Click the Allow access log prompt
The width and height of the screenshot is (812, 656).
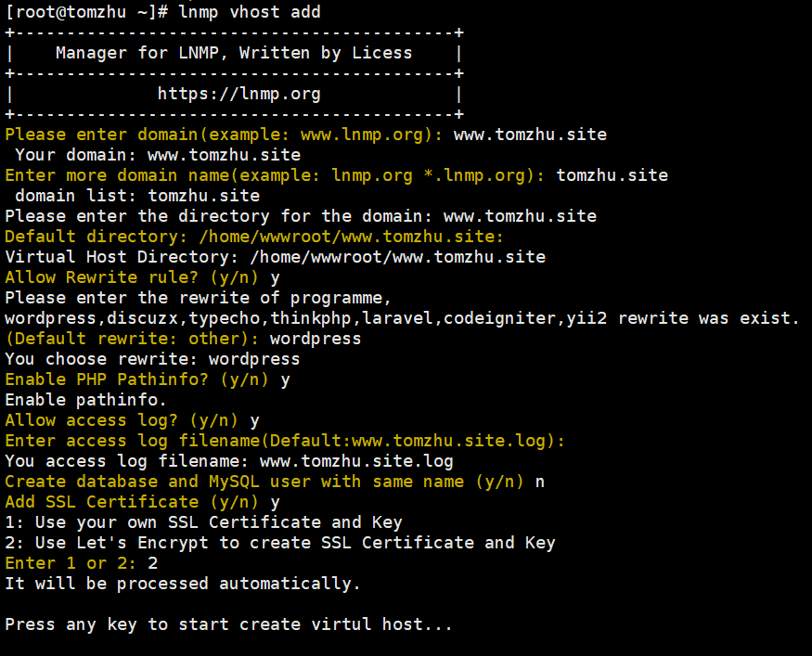[x=122, y=420]
